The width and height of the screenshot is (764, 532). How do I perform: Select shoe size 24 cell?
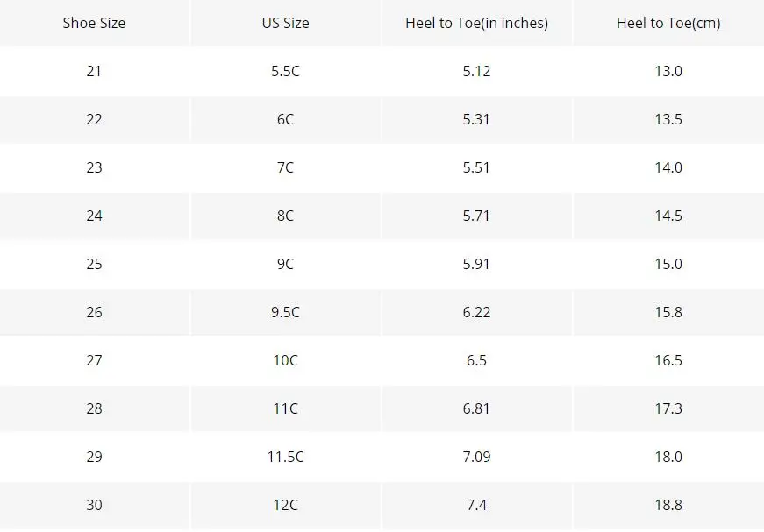(94, 216)
